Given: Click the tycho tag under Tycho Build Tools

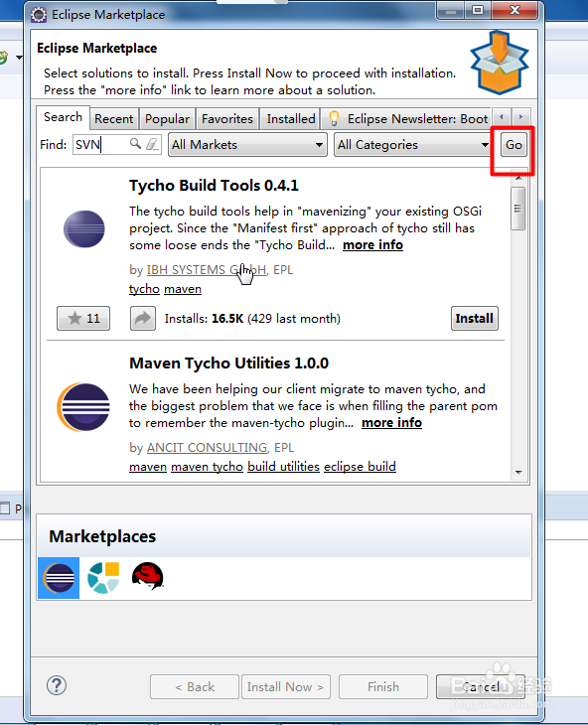Looking at the screenshot, I should click(144, 289).
